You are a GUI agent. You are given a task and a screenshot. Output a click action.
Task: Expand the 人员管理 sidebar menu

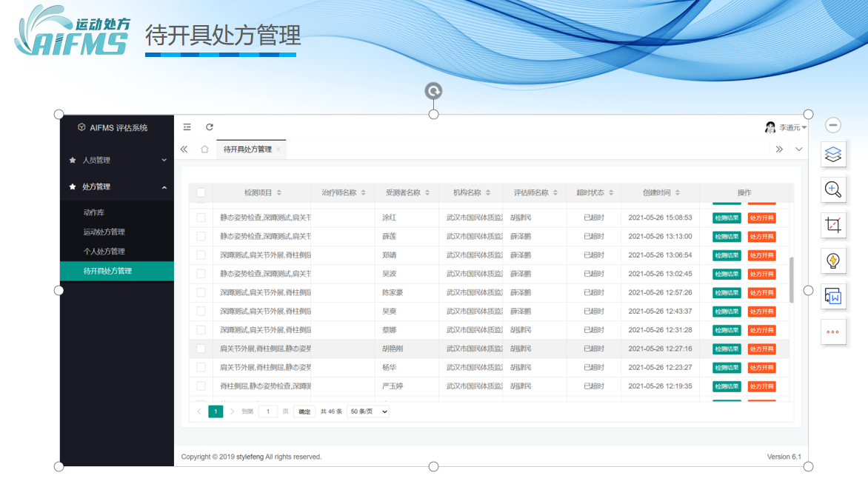point(117,160)
